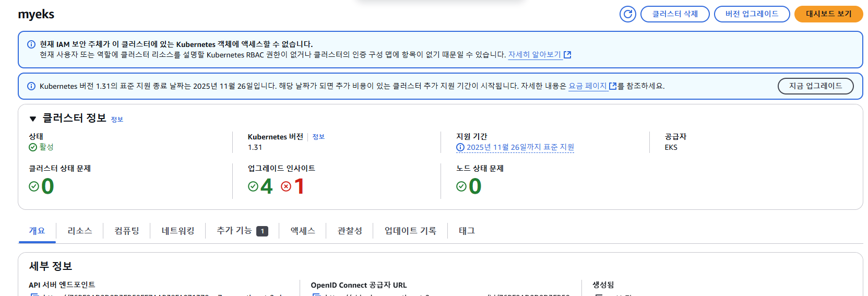Click the external link icon beside 요금 페이지
This screenshot has height=296, width=868.
613,86
